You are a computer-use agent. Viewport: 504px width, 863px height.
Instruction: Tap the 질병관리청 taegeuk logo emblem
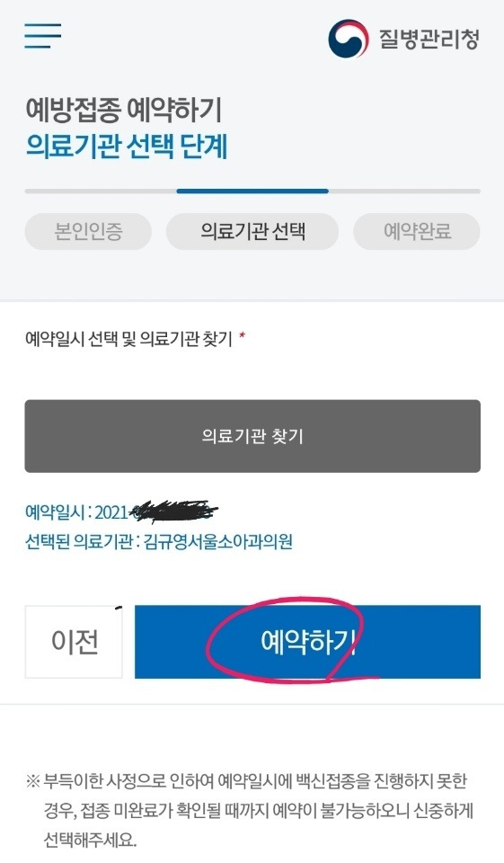click(x=348, y=39)
